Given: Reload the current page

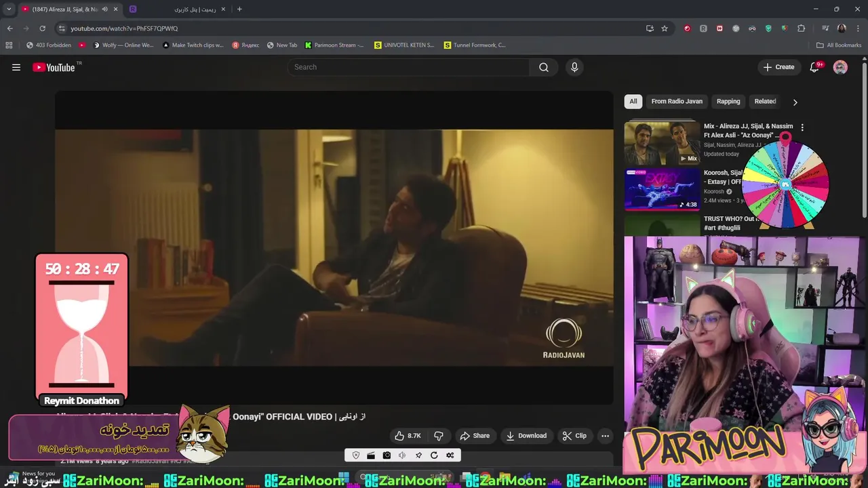Looking at the screenshot, I should 42,28.
